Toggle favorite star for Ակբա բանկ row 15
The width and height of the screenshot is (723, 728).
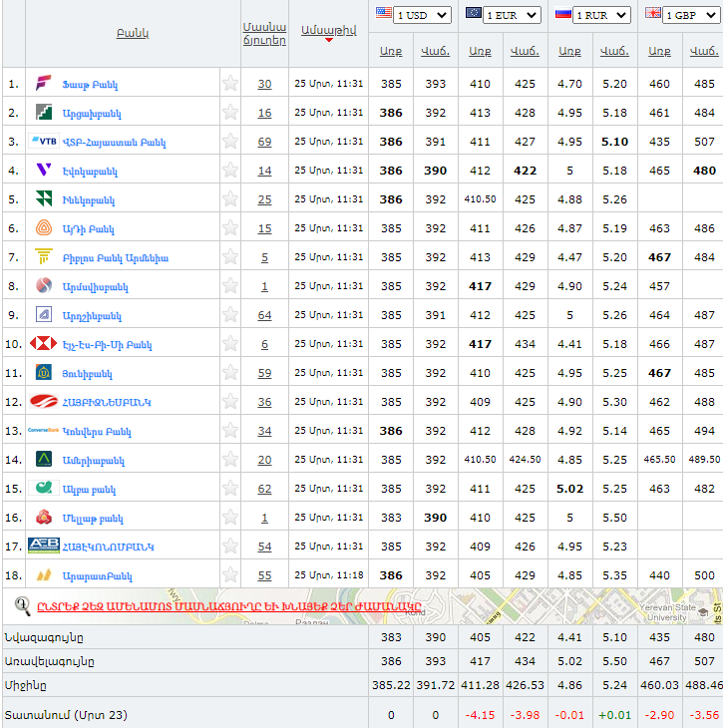tap(229, 488)
